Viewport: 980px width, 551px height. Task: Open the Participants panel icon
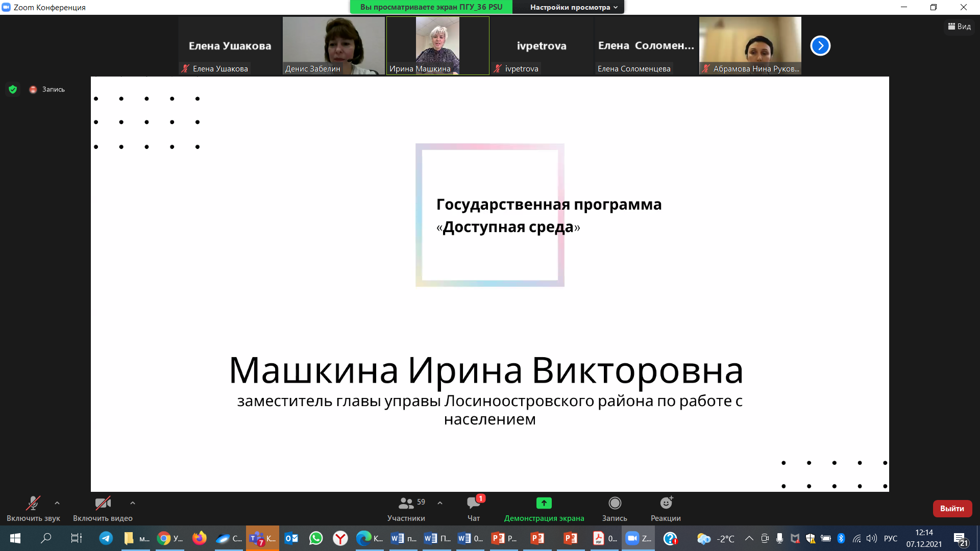(406, 503)
